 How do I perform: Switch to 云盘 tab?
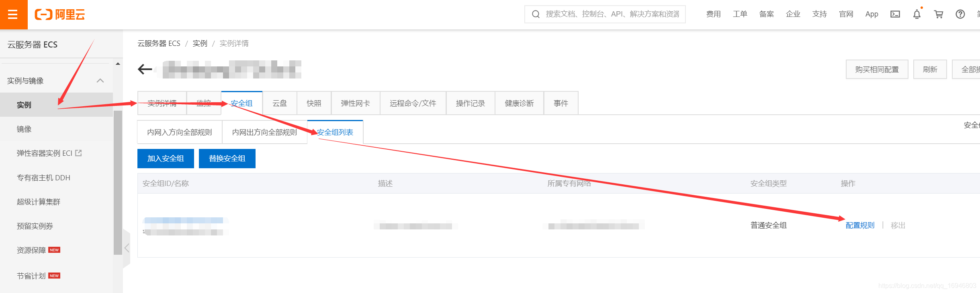(x=280, y=103)
